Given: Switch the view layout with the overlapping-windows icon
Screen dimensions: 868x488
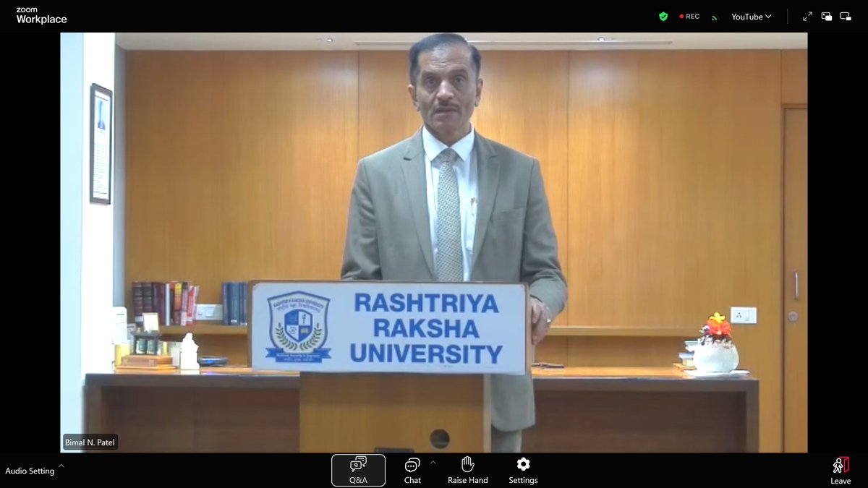Looking at the screenshot, I should (x=827, y=17).
